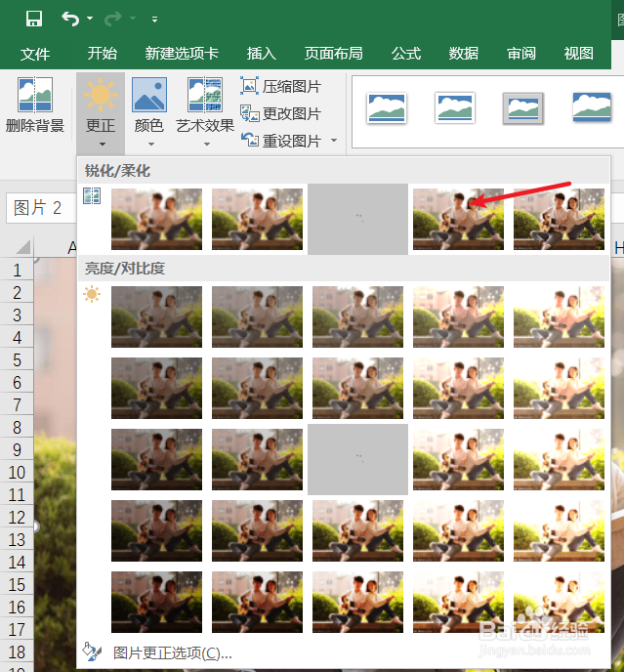Select first-row, first brightness/contrast thumbnail
This screenshot has width=624, height=672.
[x=156, y=316]
